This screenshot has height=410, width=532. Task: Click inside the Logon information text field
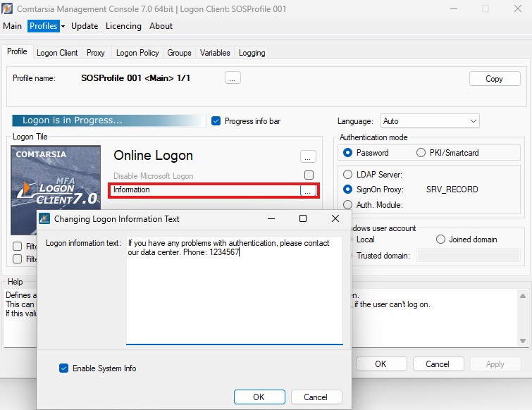(x=234, y=296)
